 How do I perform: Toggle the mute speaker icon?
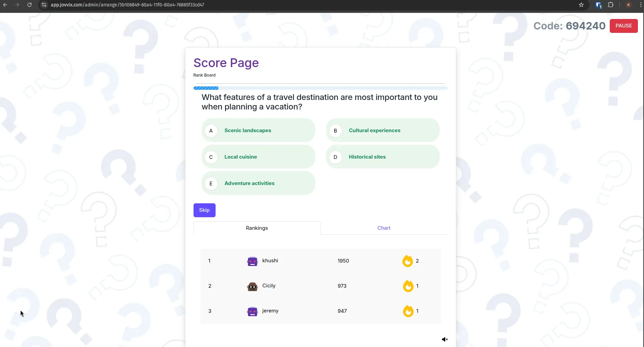click(x=445, y=339)
